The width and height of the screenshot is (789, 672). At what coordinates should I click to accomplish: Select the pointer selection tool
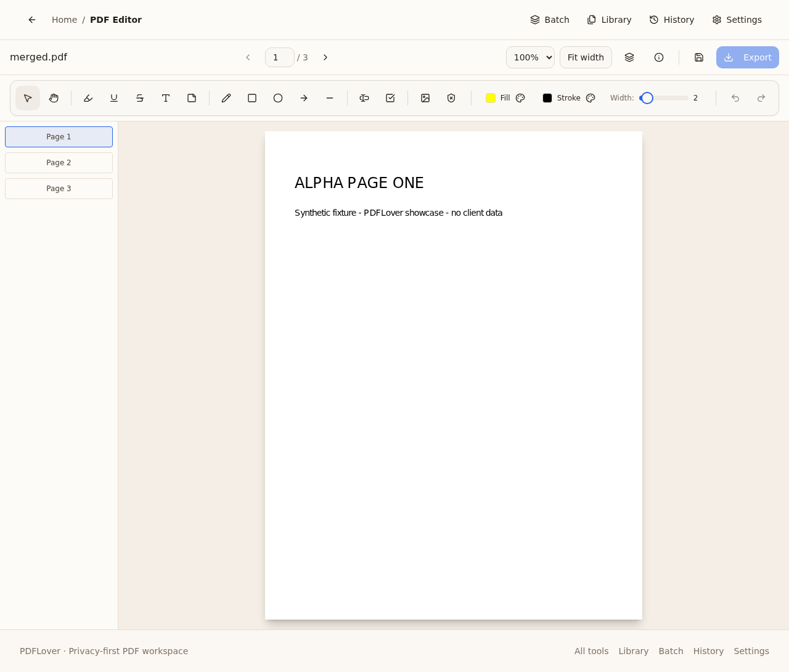(28, 98)
